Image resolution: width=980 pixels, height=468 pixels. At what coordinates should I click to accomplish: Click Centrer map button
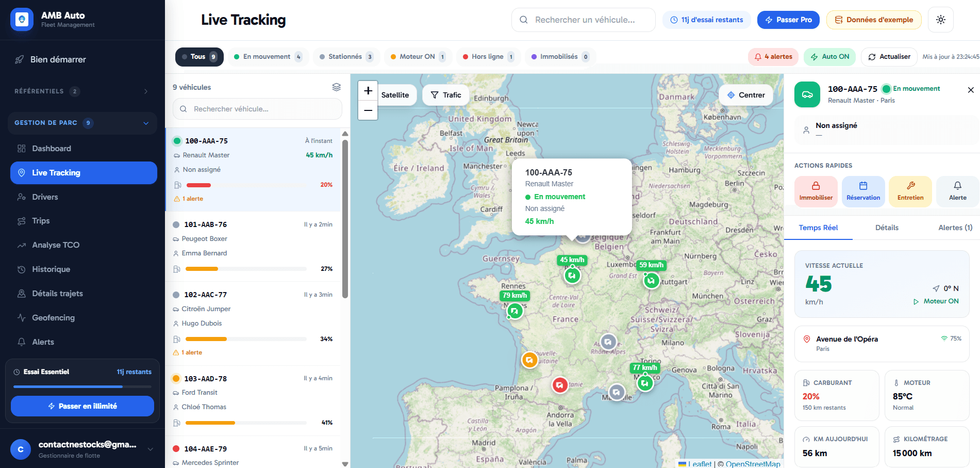[746, 95]
